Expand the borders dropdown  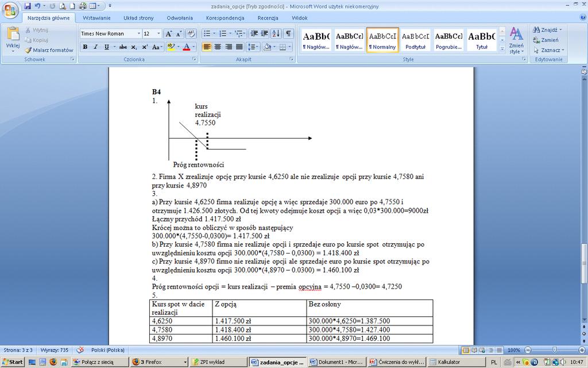point(289,47)
